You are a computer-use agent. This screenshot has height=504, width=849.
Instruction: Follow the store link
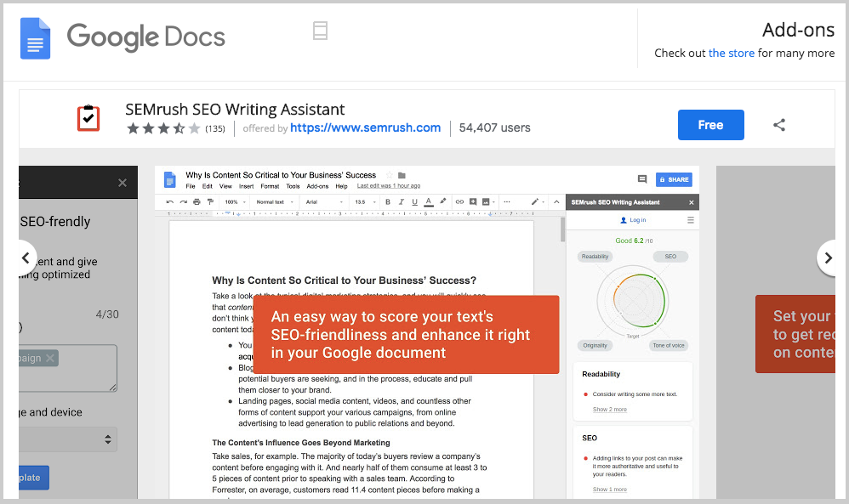[x=731, y=53]
